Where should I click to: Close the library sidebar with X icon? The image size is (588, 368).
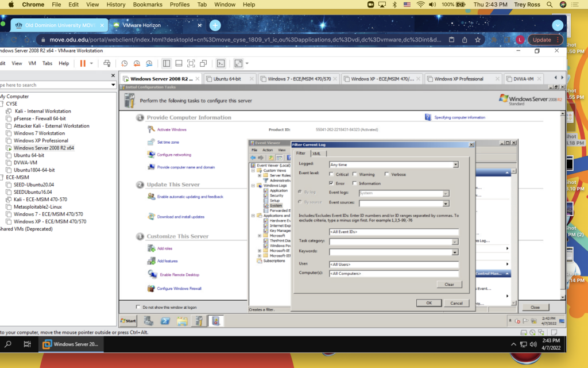113,75
